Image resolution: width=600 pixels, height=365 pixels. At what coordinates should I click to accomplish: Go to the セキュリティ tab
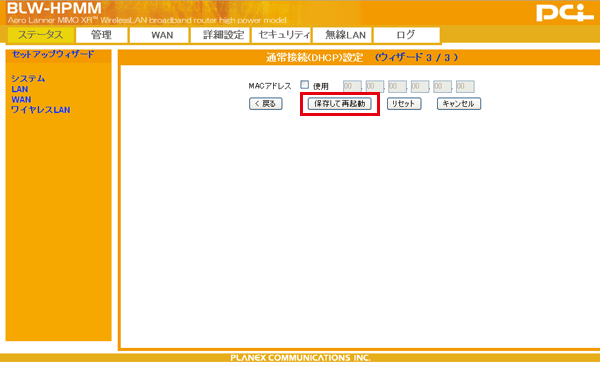pos(281,35)
